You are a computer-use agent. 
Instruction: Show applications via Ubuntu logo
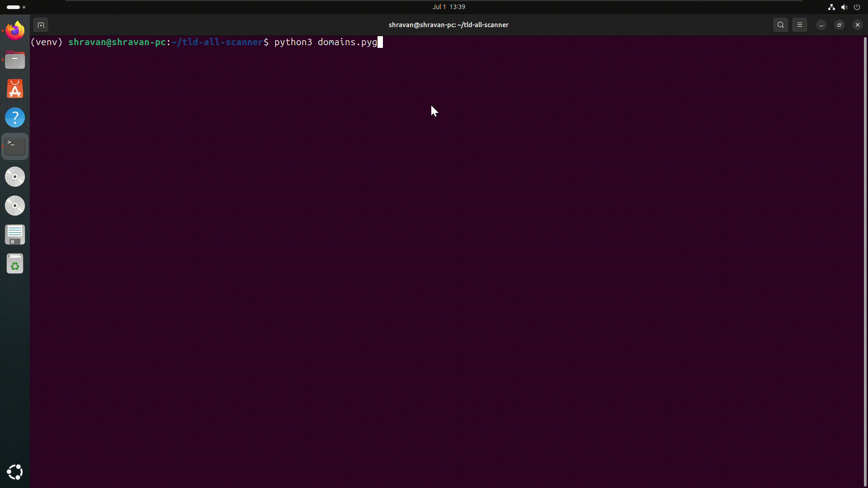point(15,472)
